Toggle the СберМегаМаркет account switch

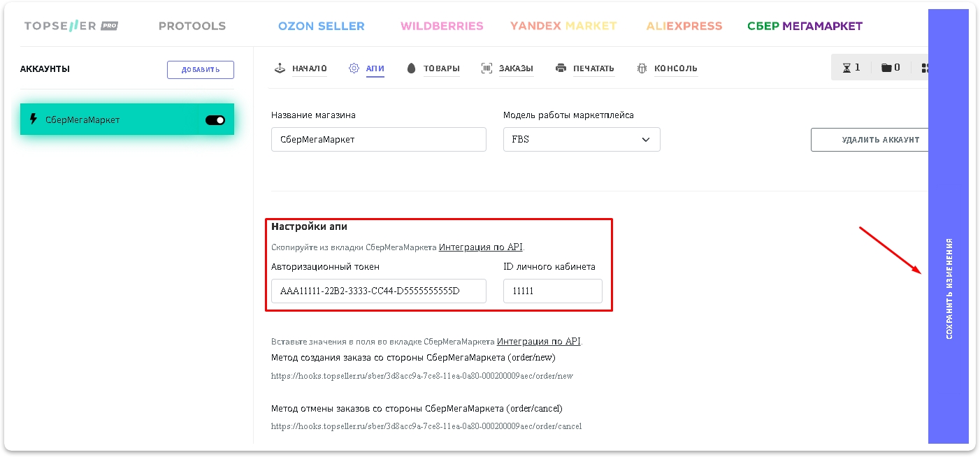coord(215,120)
